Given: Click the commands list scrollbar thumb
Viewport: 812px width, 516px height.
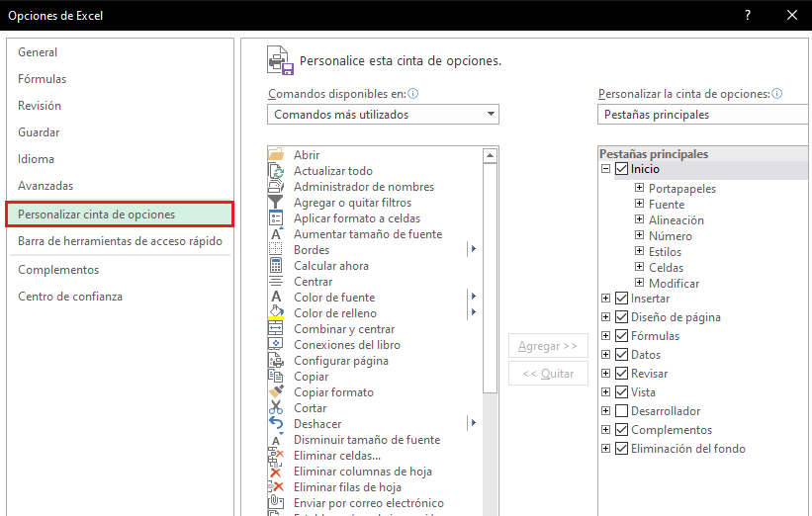Looking at the screenshot, I should (490, 279).
